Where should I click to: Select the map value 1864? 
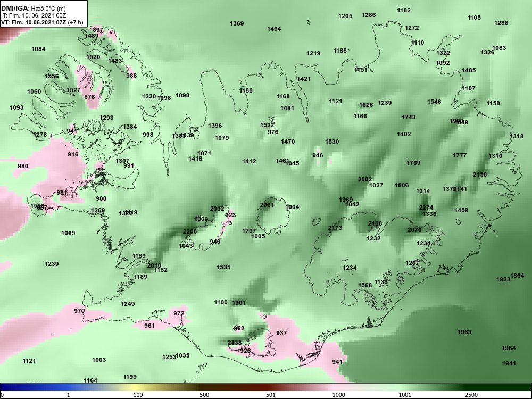[518, 276]
